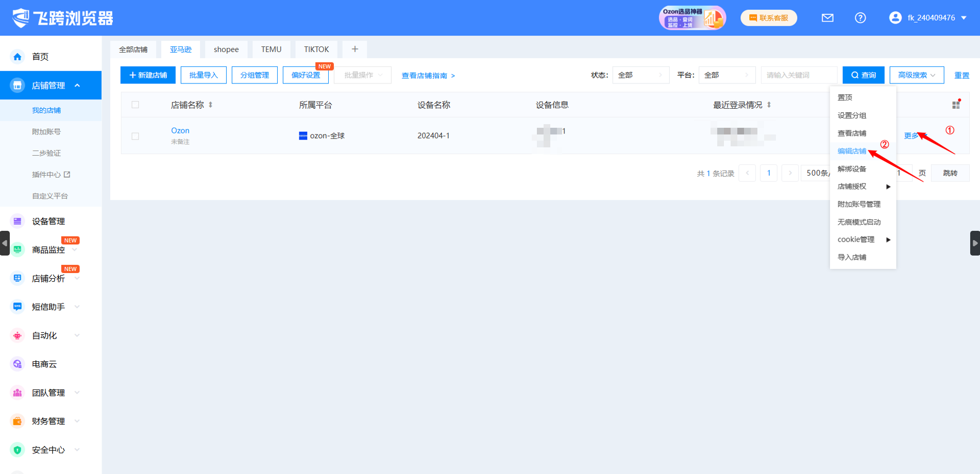The height and width of the screenshot is (474, 980).
Task: Expand the 高级搜索 advanced search dropdown
Action: [916, 75]
